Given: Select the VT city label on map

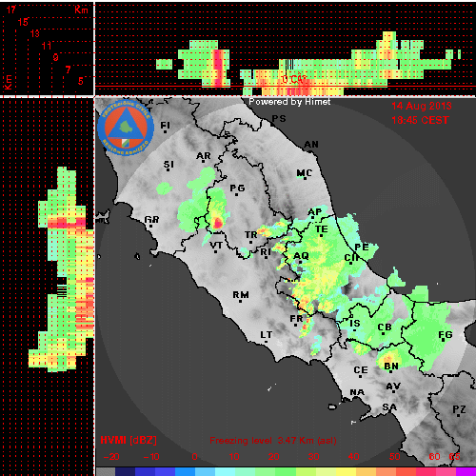Looking at the screenshot, I should 216,246.
